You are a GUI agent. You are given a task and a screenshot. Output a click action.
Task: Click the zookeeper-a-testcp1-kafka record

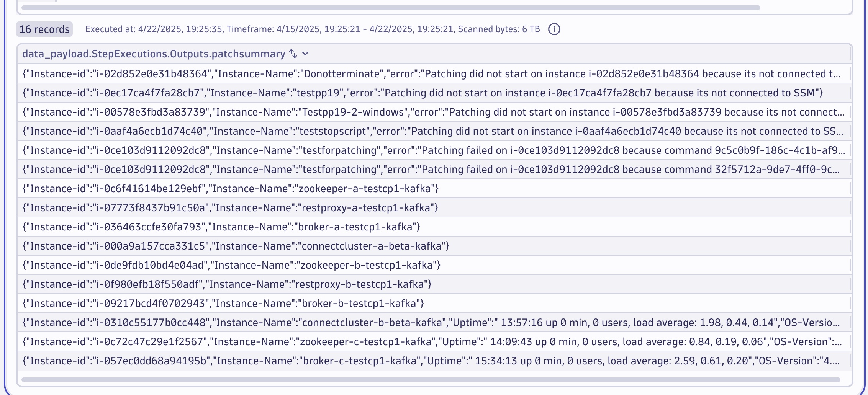pyautogui.click(x=230, y=189)
